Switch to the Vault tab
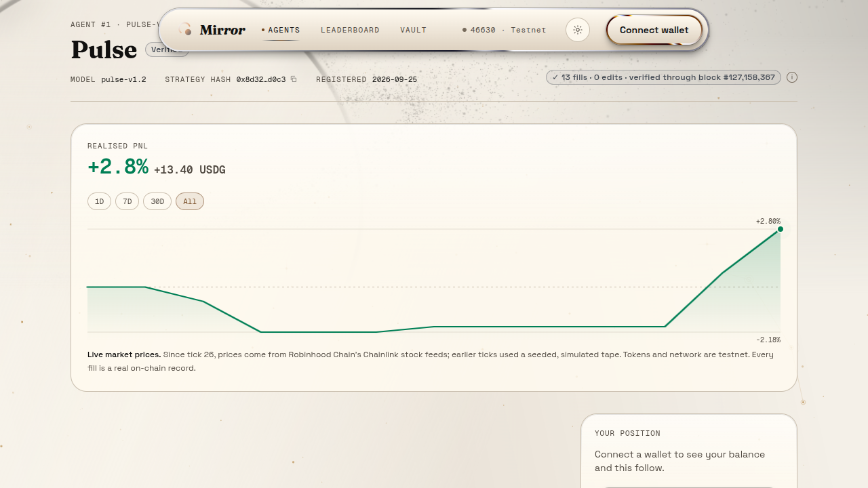868x488 pixels. pyautogui.click(x=414, y=30)
